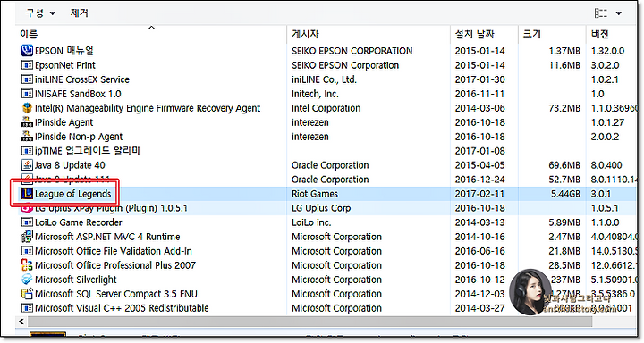Select Intel(R) Manageability Engine Firmware Recovery Agent text

point(148,108)
